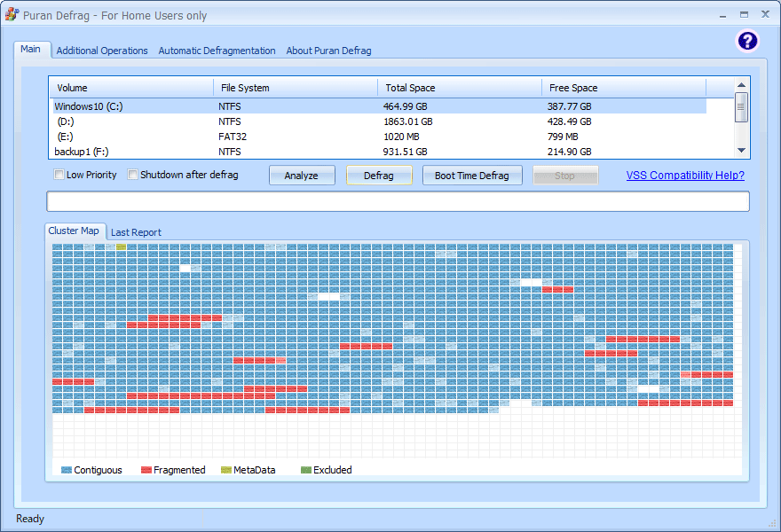Click the File System column header

[296, 88]
